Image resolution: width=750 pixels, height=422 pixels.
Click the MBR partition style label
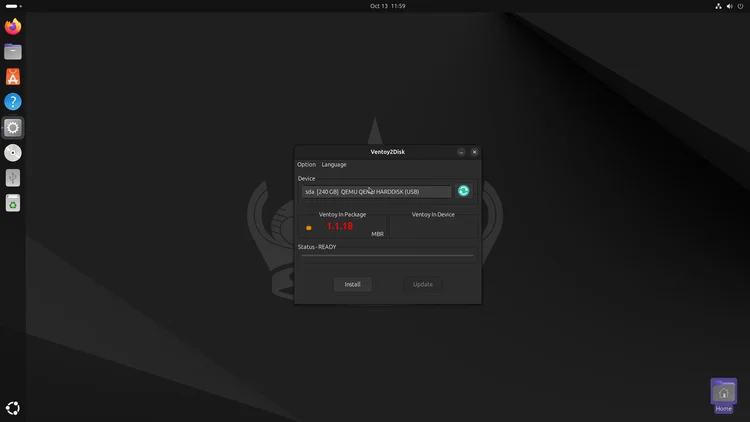coord(377,234)
